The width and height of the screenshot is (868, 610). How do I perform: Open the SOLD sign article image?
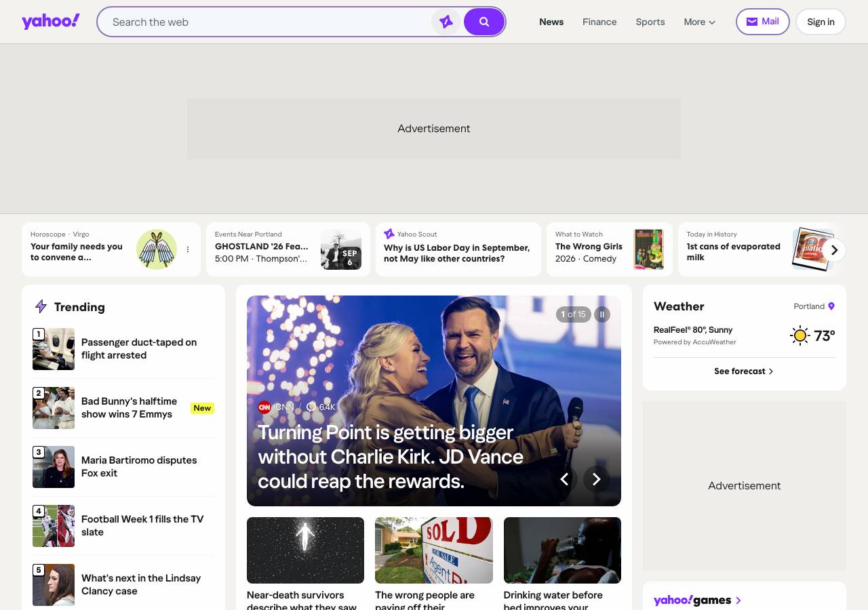coord(434,550)
